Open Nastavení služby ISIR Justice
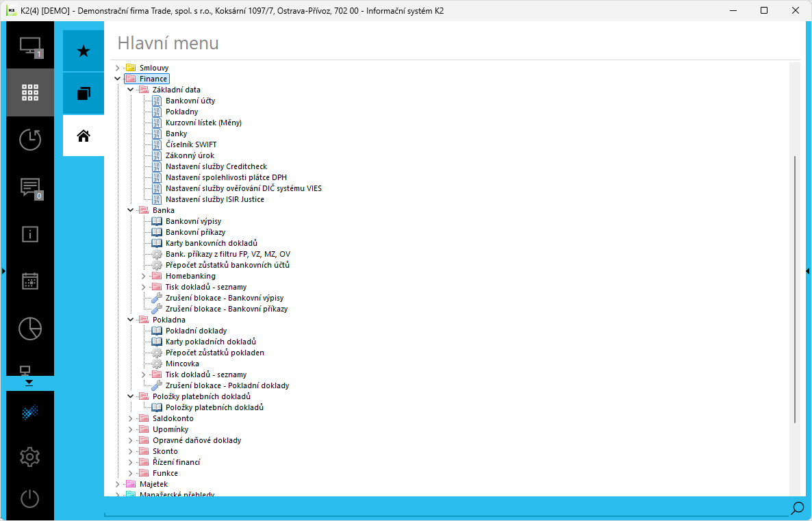 [215, 199]
